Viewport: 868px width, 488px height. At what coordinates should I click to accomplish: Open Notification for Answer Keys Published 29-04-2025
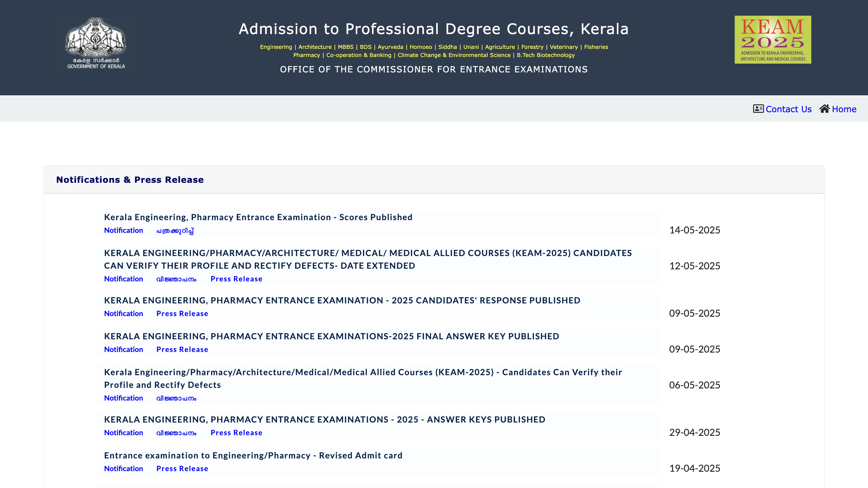click(123, 433)
